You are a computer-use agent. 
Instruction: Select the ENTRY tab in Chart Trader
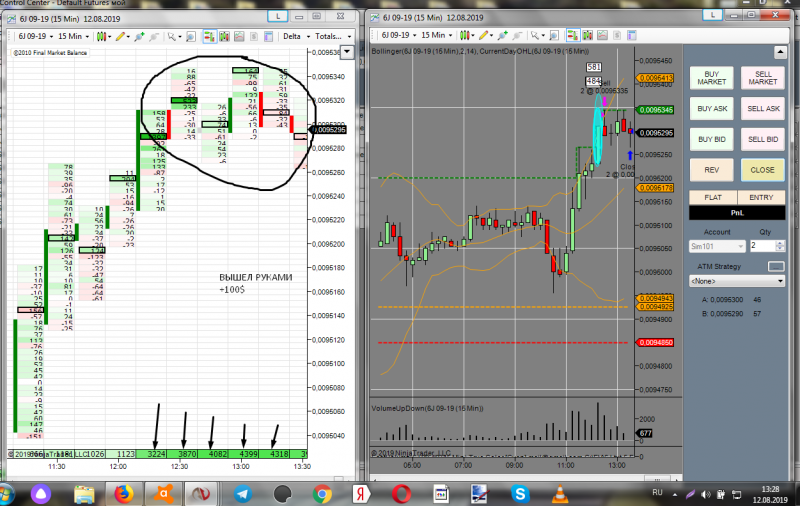(761, 197)
